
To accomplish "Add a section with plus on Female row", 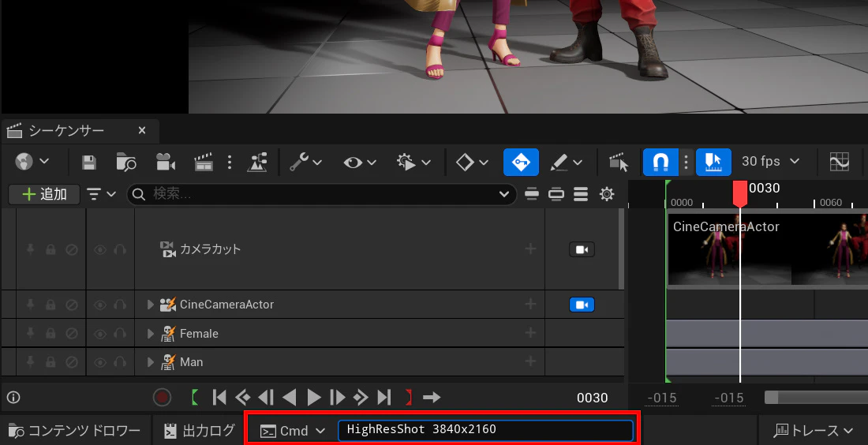I will [x=530, y=333].
